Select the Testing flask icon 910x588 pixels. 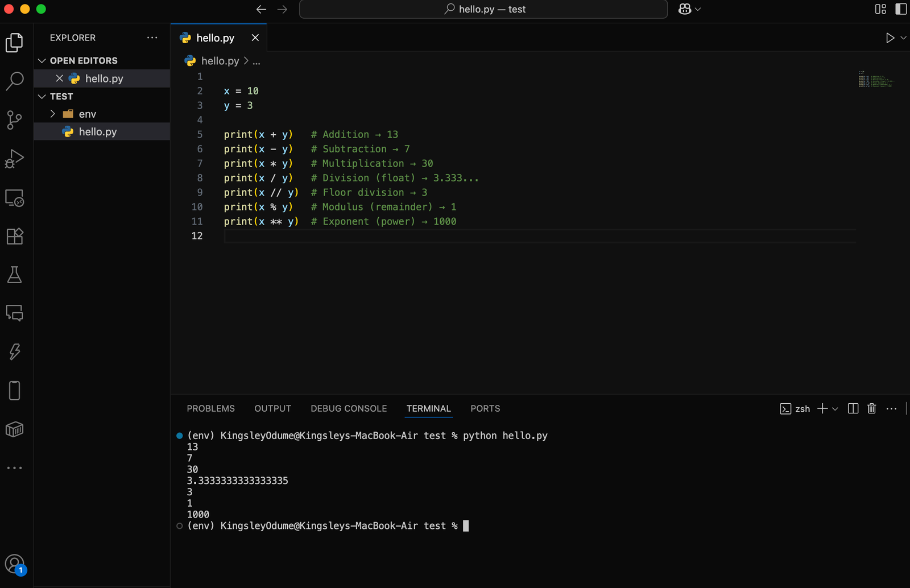(x=14, y=275)
